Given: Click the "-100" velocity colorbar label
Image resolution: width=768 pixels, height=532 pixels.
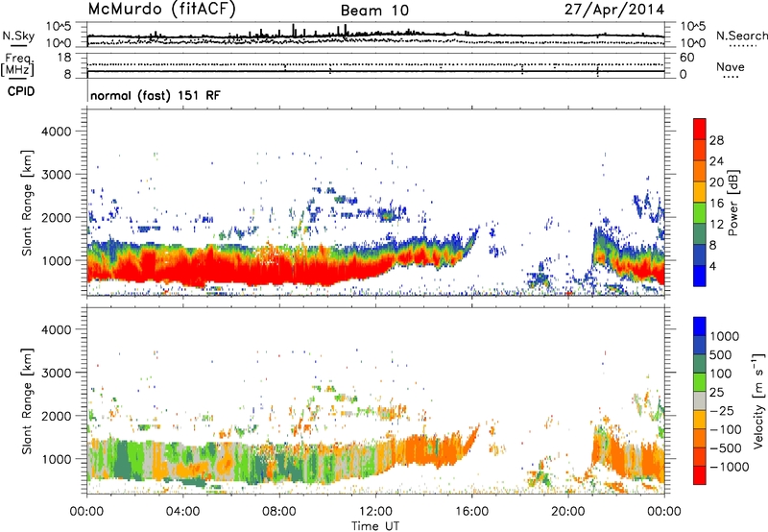Looking at the screenshot, I should point(725,429).
